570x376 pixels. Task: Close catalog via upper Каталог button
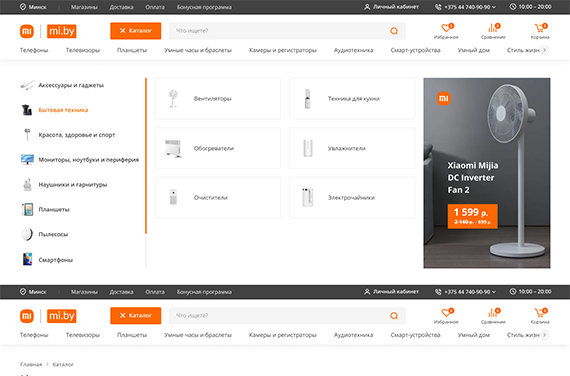tap(136, 31)
